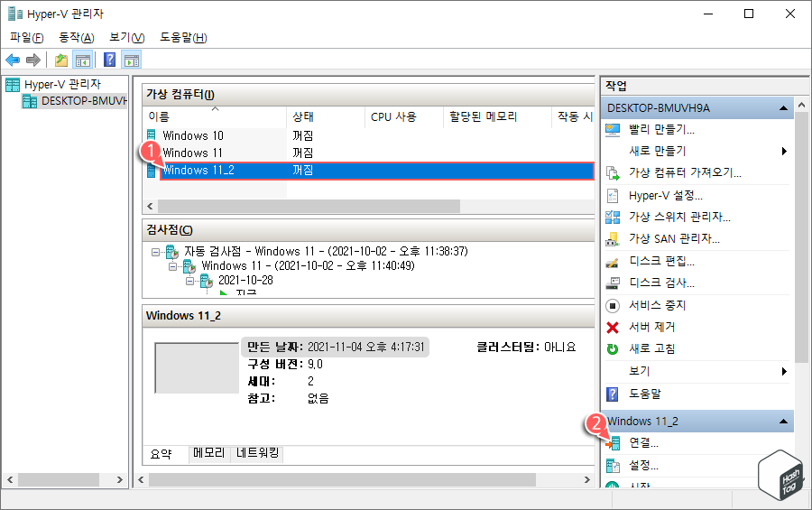Sort by the 이름 column header
Screen dimensions: 812x510
215,117
